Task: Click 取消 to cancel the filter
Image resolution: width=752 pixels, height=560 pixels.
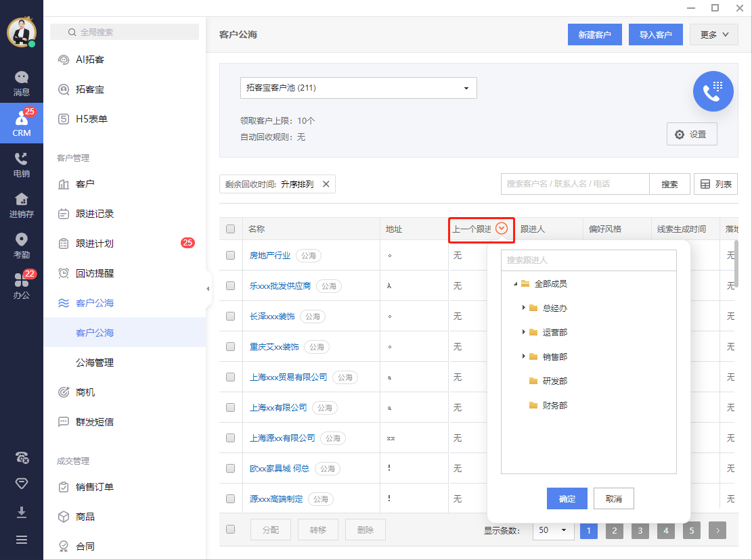Action: [x=614, y=498]
